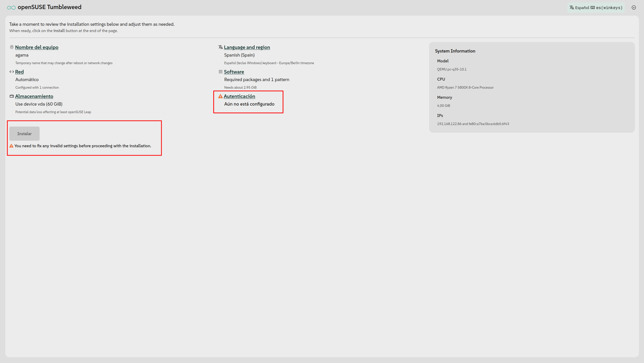
Task: Click the grid icon beside Software
Action: [x=220, y=72]
